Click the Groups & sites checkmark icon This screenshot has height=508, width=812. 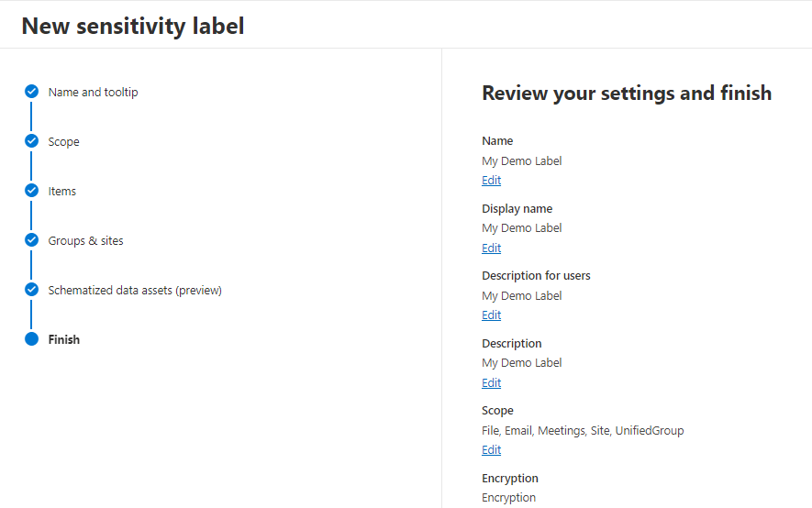(x=31, y=240)
